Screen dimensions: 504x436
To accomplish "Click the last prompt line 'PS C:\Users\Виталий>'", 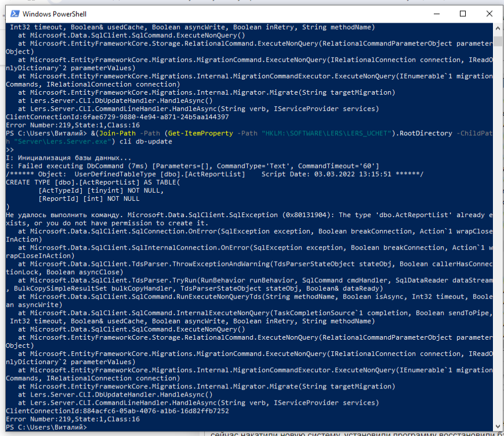I will 46,427.
